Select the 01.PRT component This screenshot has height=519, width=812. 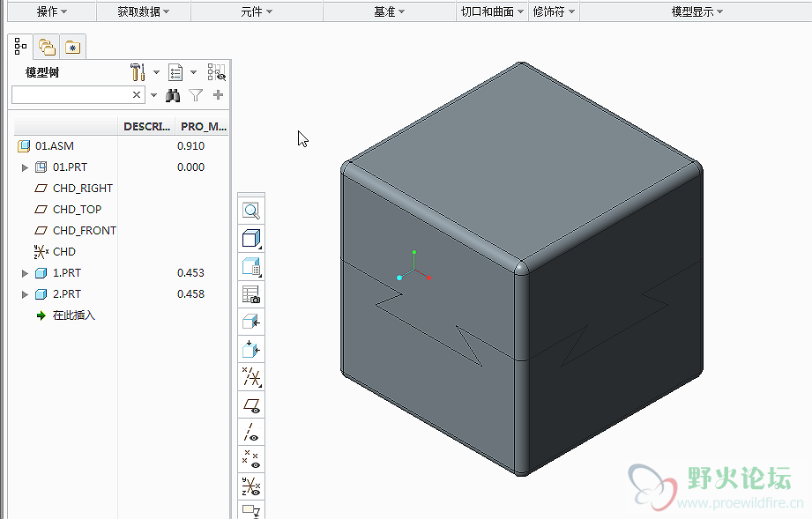(70, 167)
